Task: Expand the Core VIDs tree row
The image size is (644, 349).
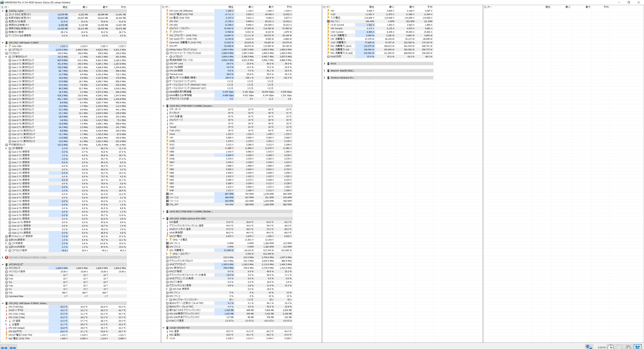Action: (6, 46)
